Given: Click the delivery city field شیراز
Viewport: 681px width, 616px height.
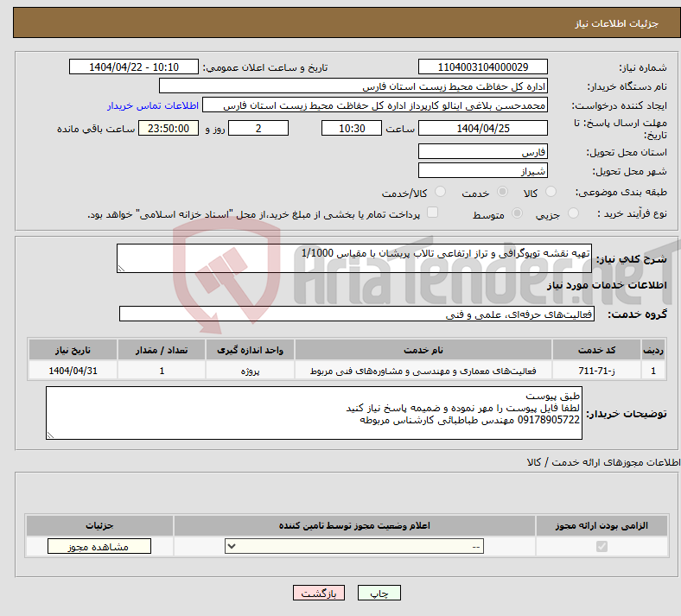Looking at the screenshot, I should click(x=482, y=170).
